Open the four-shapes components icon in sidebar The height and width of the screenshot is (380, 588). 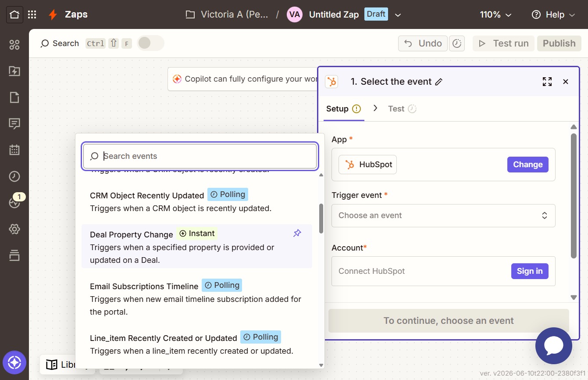point(14,44)
